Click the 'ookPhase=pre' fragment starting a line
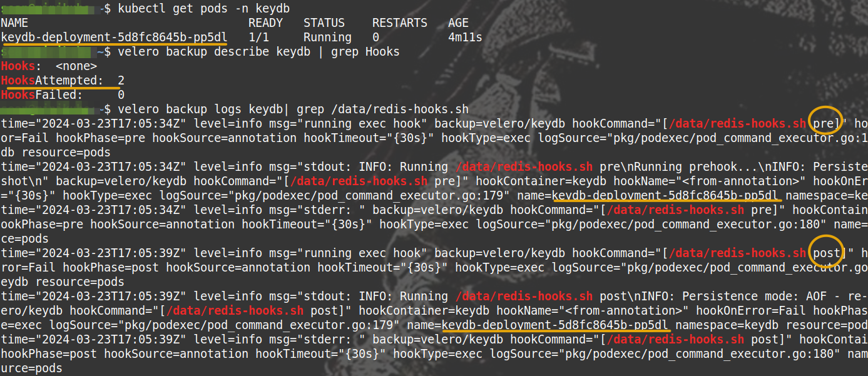868x376 pixels. (x=42, y=225)
